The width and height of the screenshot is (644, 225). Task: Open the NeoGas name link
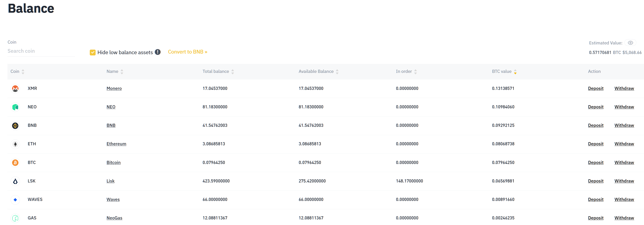pos(114,218)
